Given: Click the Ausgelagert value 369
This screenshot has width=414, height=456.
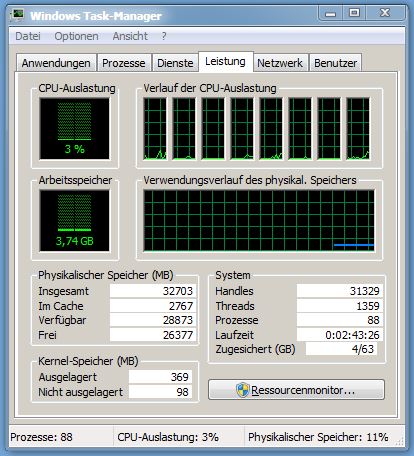Looking at the screenshot, I should click(161, 377).
